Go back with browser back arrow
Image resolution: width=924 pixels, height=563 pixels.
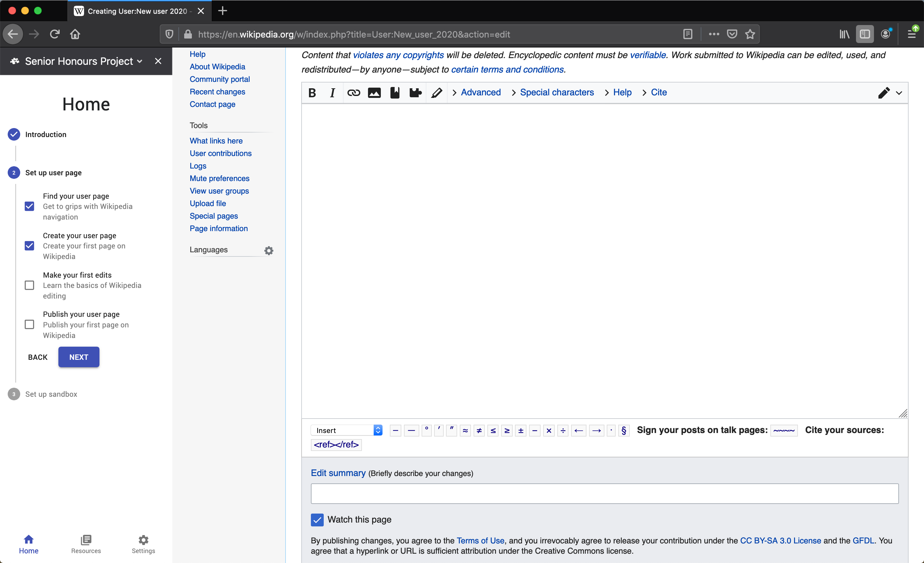point(13,34)
